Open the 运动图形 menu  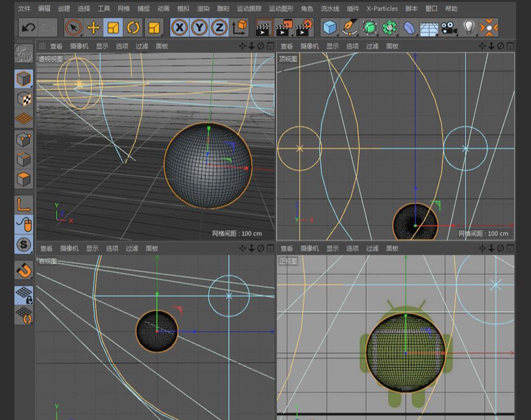(x=281, y=8)
